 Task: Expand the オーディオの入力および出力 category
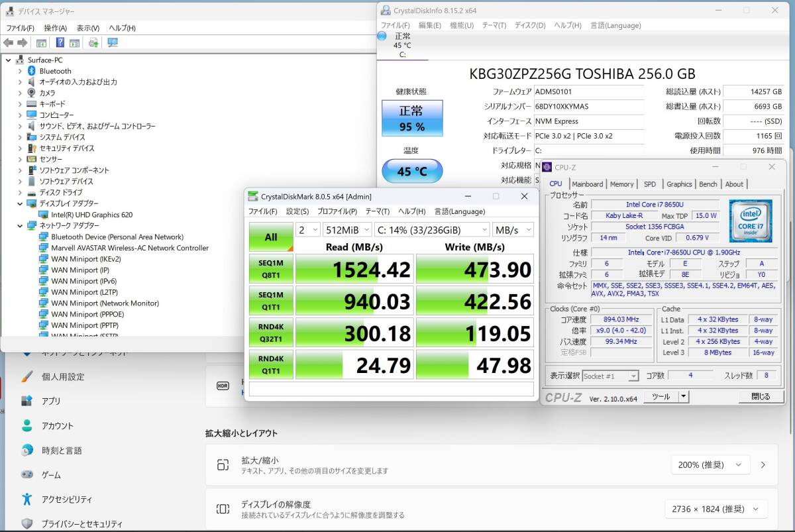tap(20, 82)
